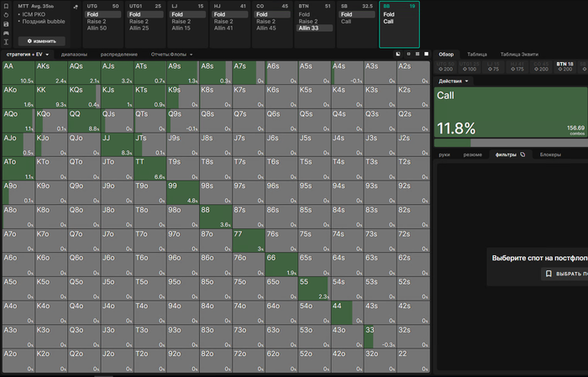
Task: Click the text cursor icon in sidebar
Action: click(x=6, y=42)
